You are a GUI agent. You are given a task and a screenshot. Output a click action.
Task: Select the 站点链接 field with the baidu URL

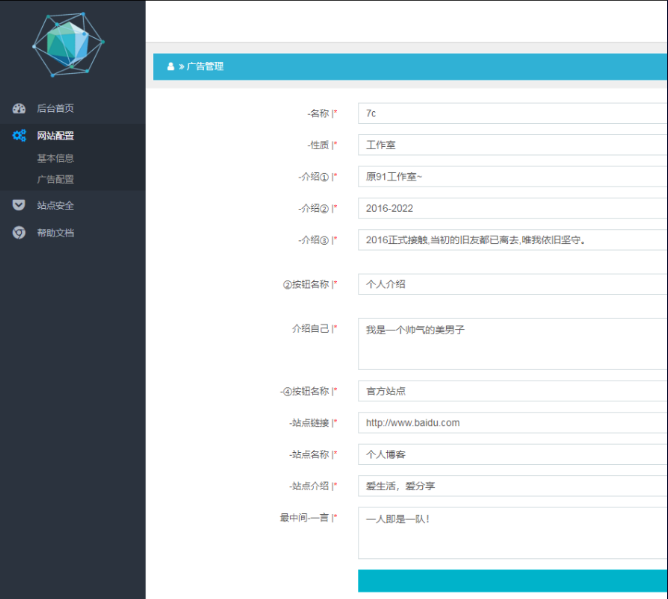[512, 423]
